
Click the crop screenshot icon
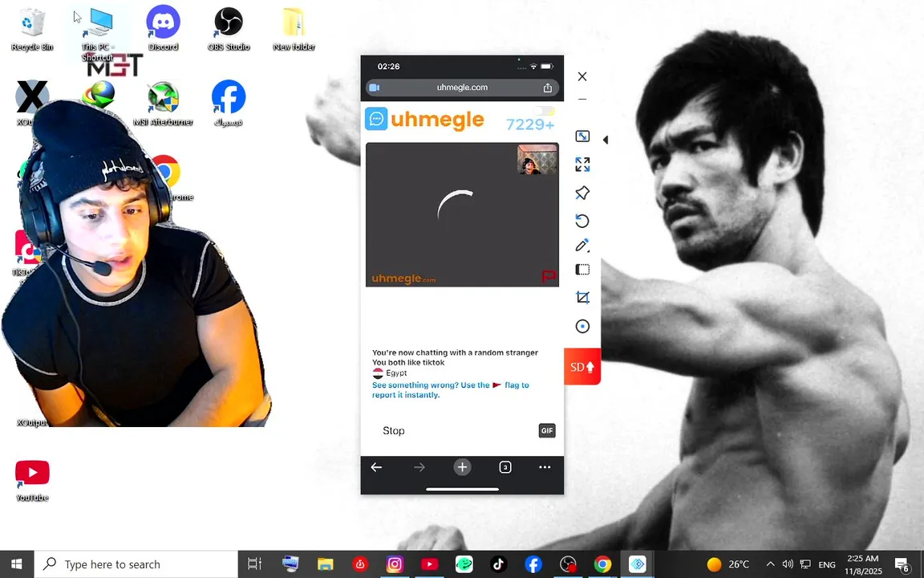pyautogui.click(x=582, y=297)
